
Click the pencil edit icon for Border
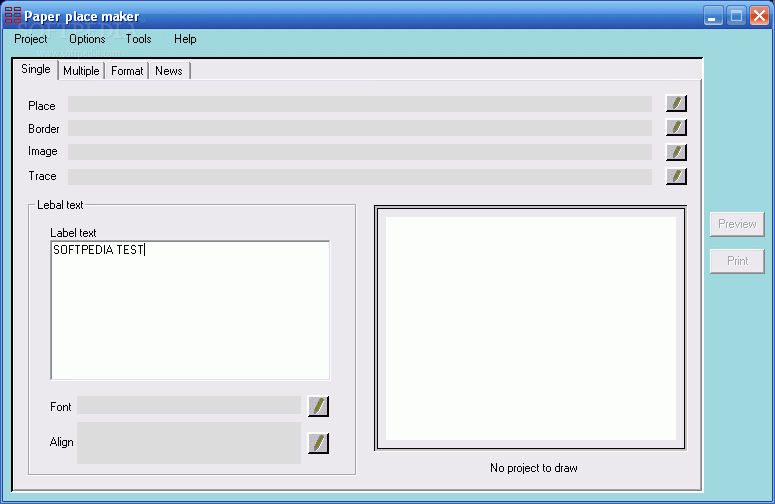[676, 127]
